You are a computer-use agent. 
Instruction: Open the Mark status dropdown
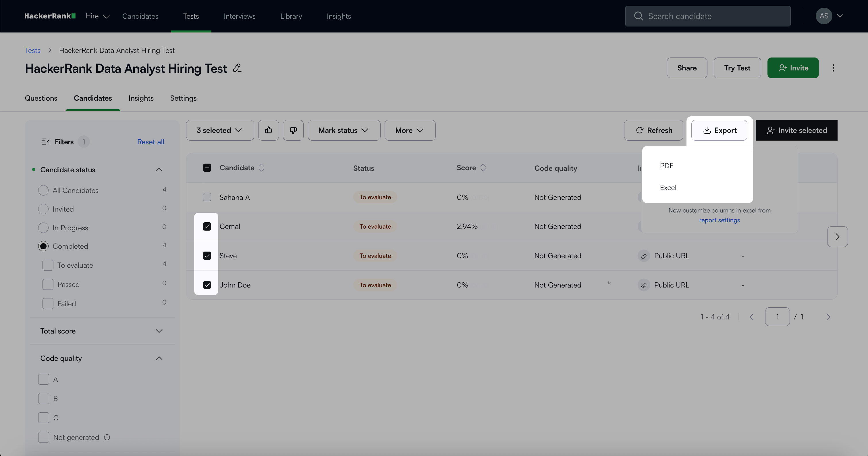tap(344, 130)
